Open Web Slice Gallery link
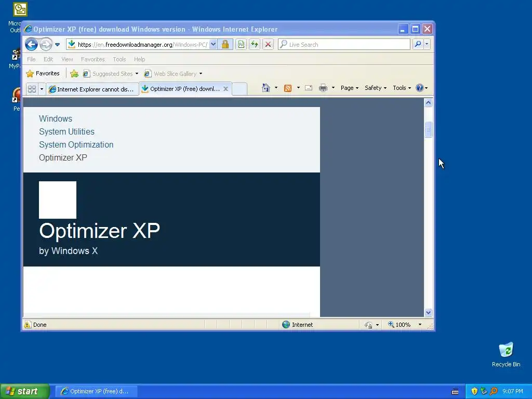Image resolution: width=532 pixels, height=399 pixels. click(x=173, y=74)
